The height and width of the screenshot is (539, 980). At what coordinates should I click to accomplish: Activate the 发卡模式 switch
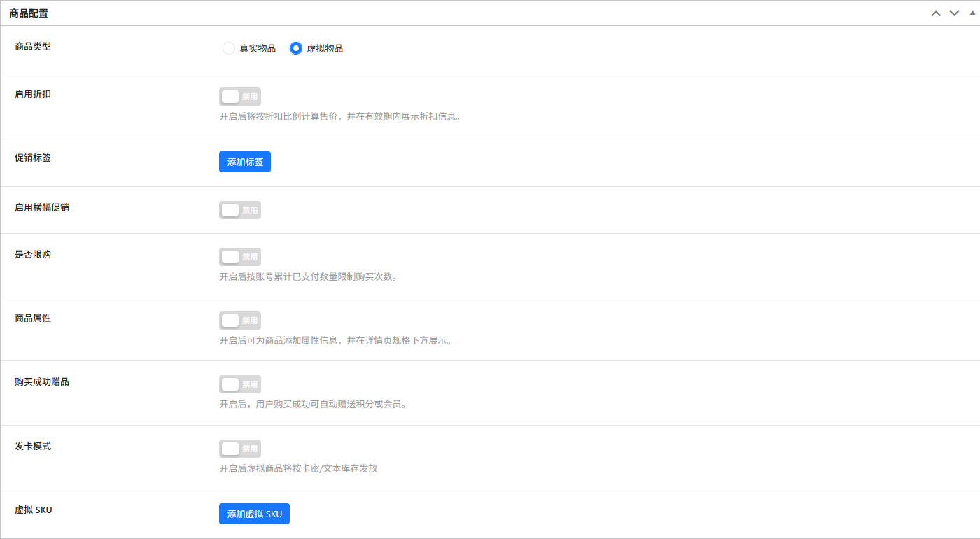(x=240, y=449)
